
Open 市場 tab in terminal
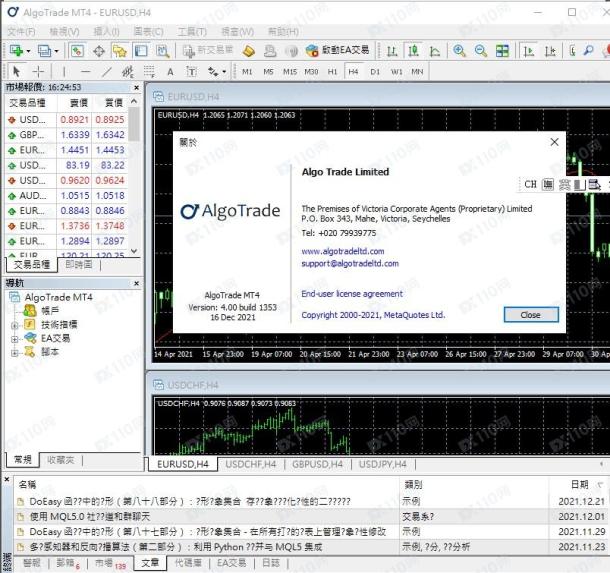110,563
